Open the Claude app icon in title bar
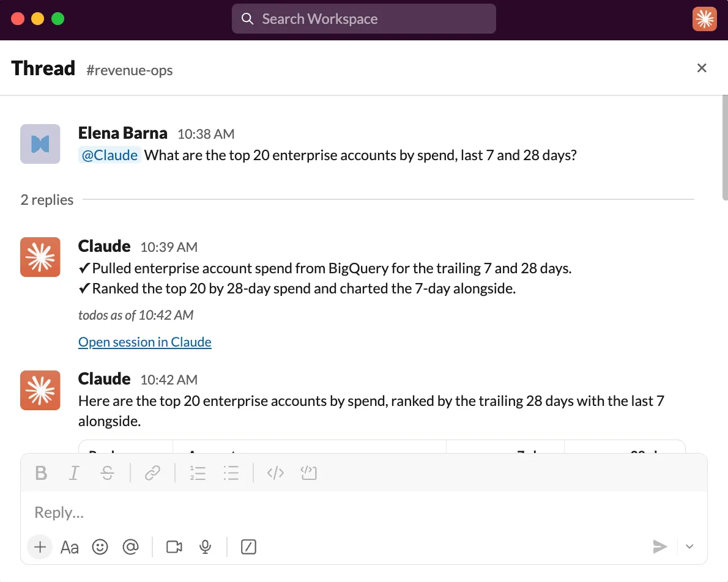 pyautogui.click(x=704, y=18)
